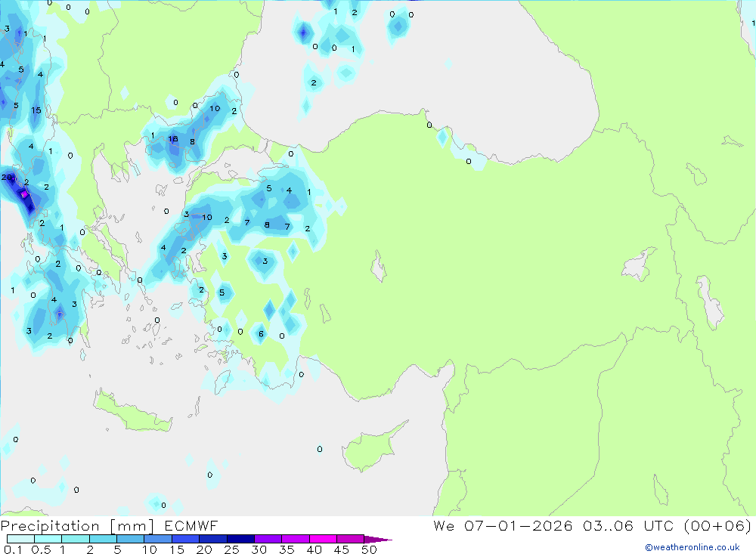Click the over-50 mm arrow at the legend end
This screenshot has height=554, width=756.
(378, 539)
